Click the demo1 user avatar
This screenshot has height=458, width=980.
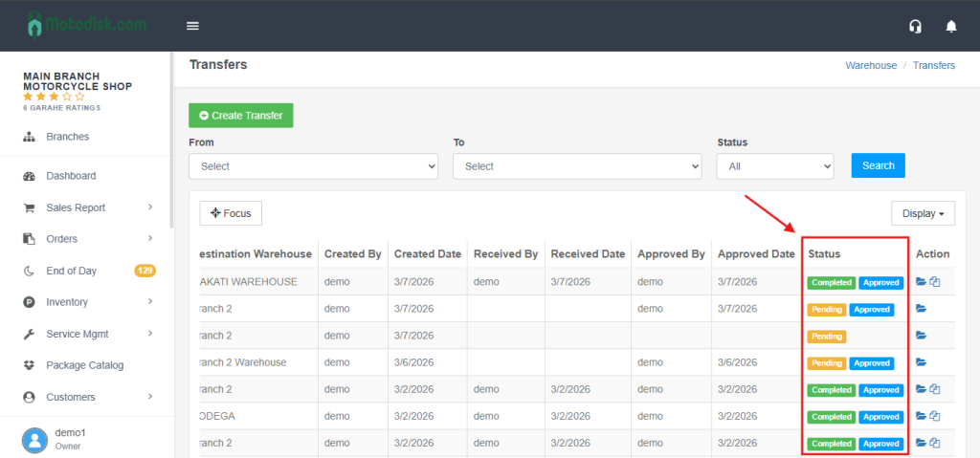click(34, 439)
